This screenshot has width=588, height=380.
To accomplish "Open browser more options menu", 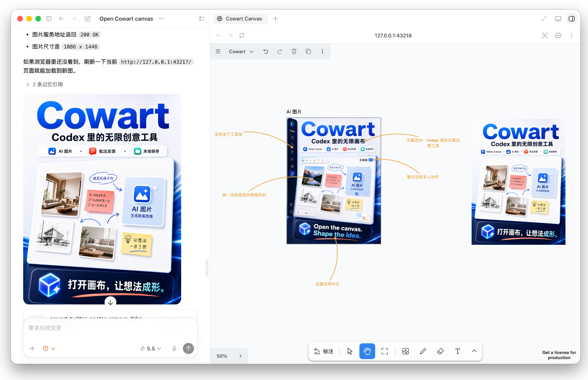I will 572,35.
